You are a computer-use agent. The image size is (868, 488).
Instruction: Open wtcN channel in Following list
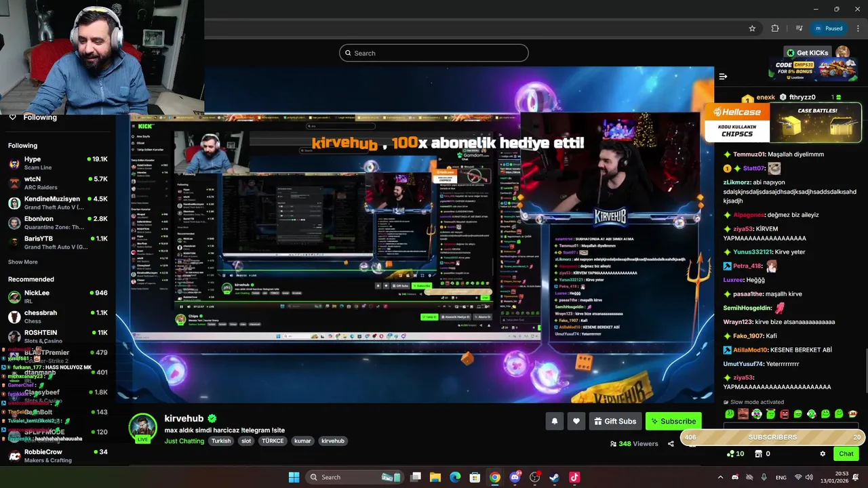coord(58,183)
